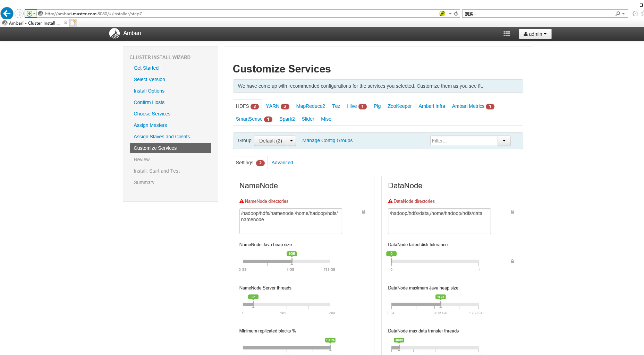Open the ZooKeeper service tab

pos(399,106)
